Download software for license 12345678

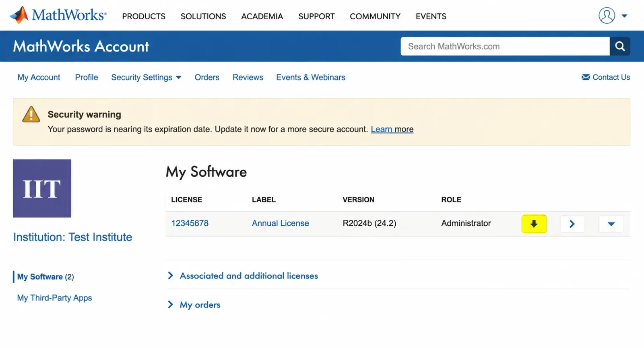coord(534,224)
